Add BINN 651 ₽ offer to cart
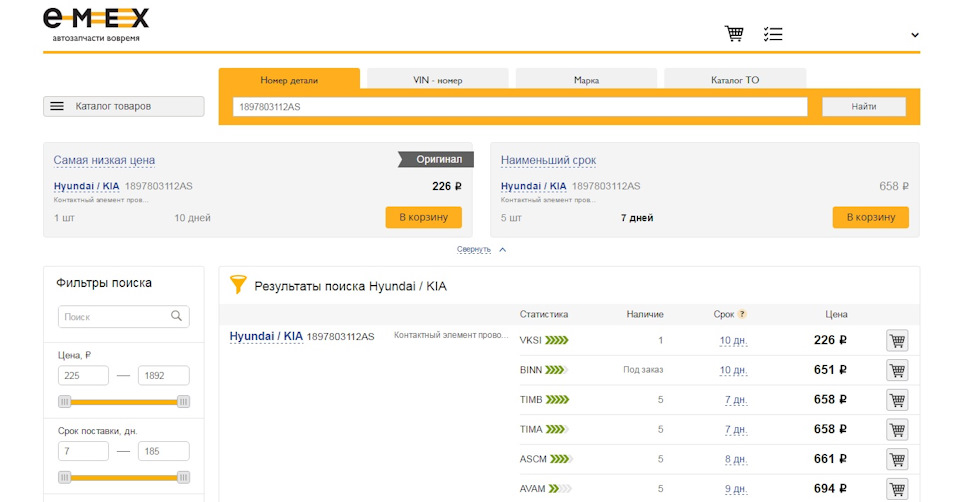This screenshot has height=502, width=960. coord(897,370)
